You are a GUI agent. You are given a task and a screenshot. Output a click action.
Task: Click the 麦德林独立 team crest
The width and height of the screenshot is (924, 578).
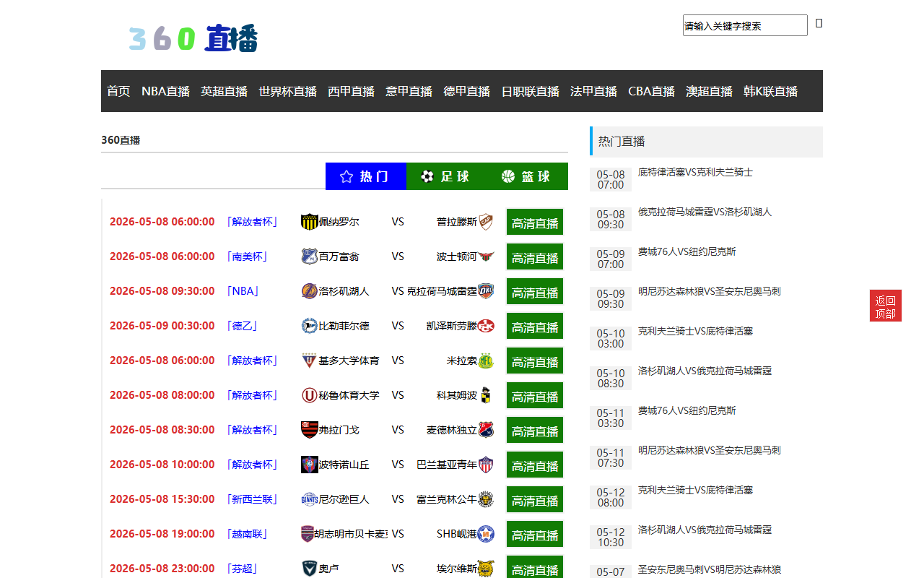point(486,430)
